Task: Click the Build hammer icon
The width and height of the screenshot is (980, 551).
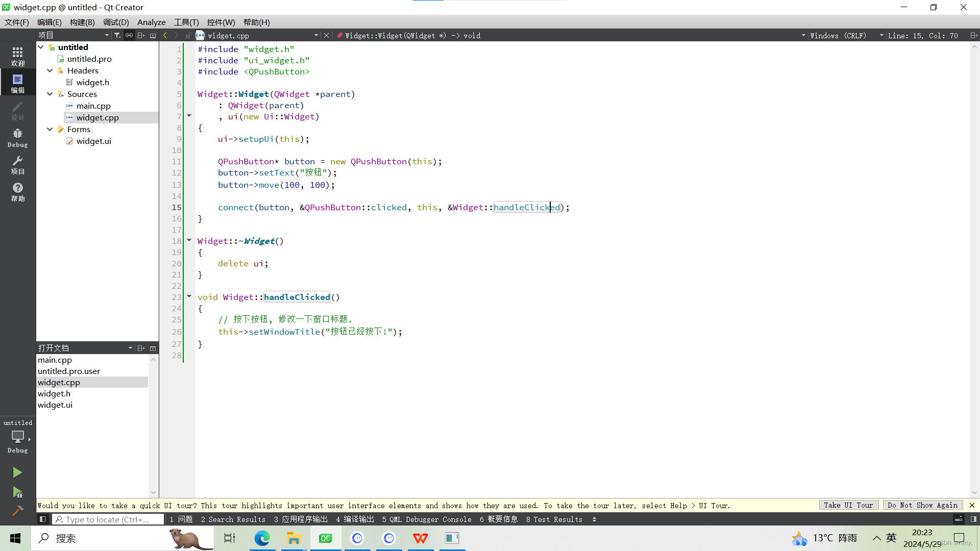Action: click(17, 511)
